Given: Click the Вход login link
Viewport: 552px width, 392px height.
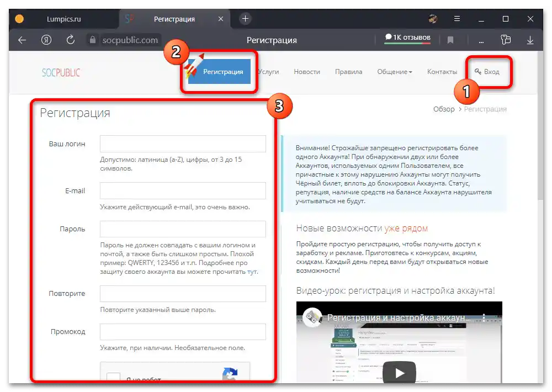Looking at the screenshot, I should pos(487,72).
